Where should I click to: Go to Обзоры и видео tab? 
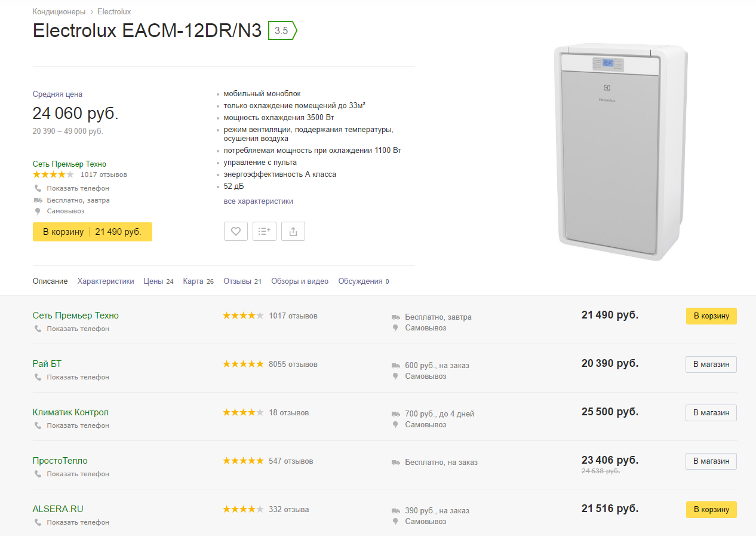coord(300,281)
